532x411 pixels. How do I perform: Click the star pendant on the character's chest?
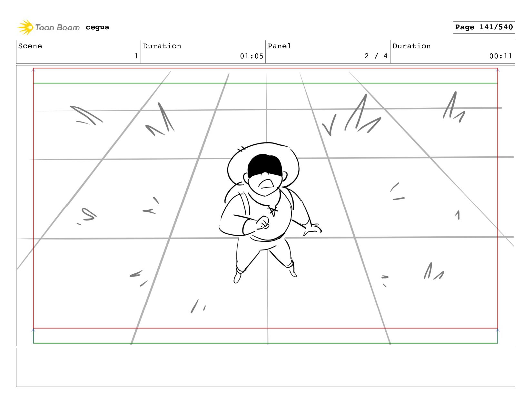coord(273,211)
